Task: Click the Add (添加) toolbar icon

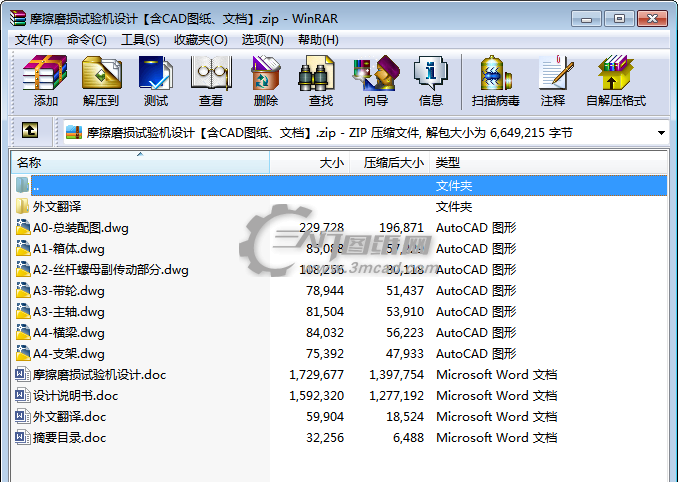Action: [x=45, y=73]
